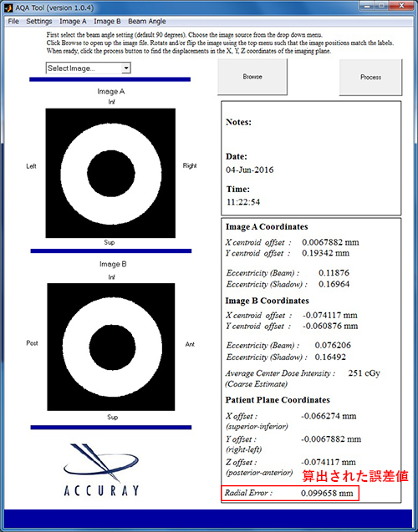Click the Image B ring thumbnail

(x=111, y=347)
